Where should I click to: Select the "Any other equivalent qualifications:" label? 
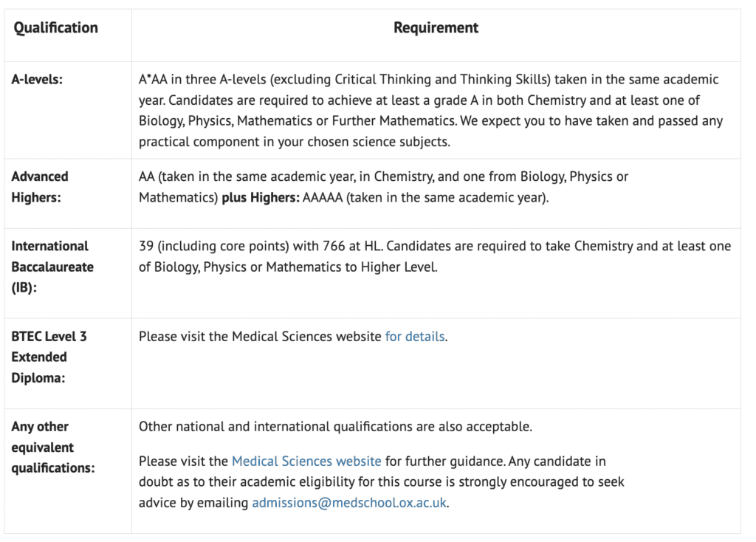(x=52, y=447)
